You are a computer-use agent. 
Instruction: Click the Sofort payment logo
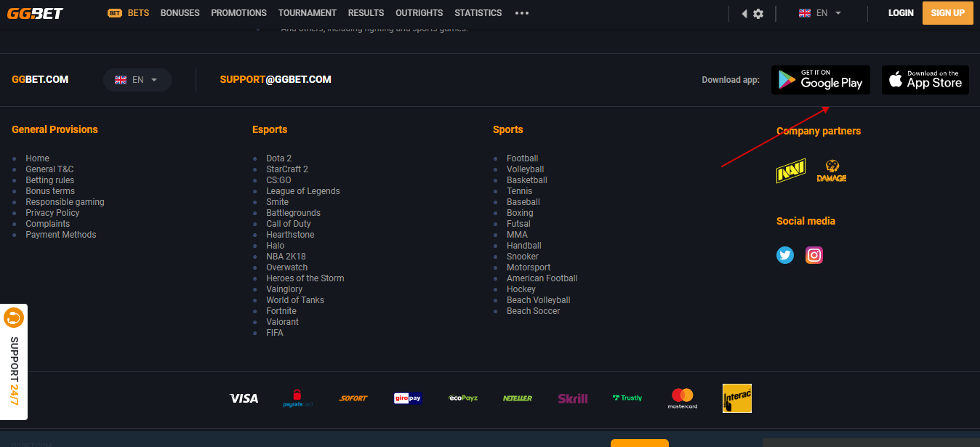(353, 398)
